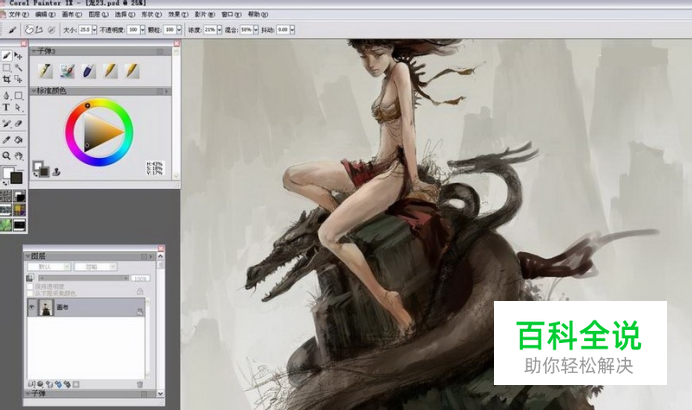This screenshot has width=692, height=410.
Task: Collapse the Colors panel triangle
Action: coord(33,91)
